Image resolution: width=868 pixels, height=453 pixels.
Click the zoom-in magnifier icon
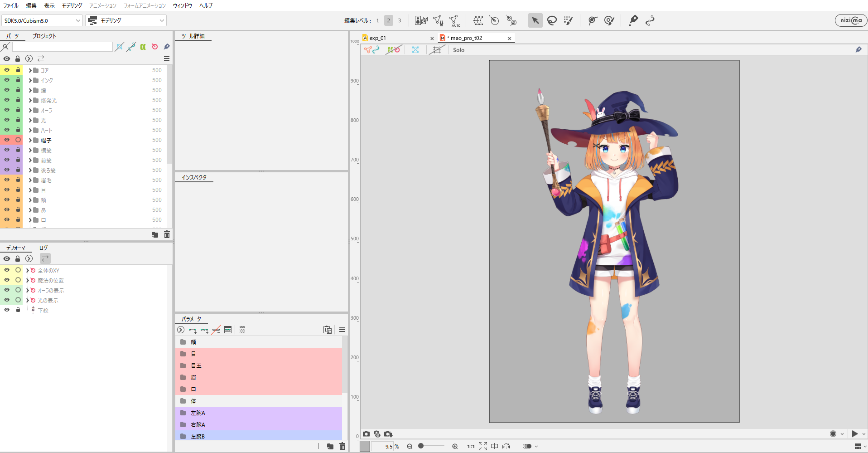pyautogui.click(x=455, y=446)
